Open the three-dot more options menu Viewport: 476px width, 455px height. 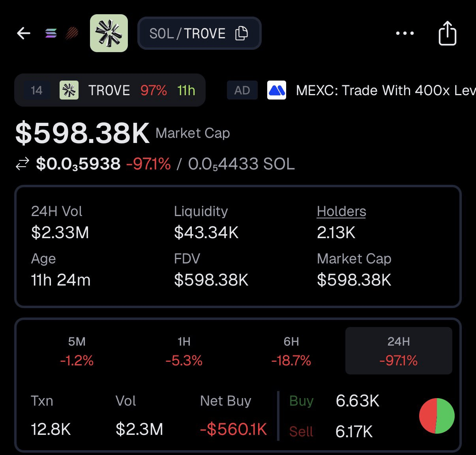click(405, 33)
